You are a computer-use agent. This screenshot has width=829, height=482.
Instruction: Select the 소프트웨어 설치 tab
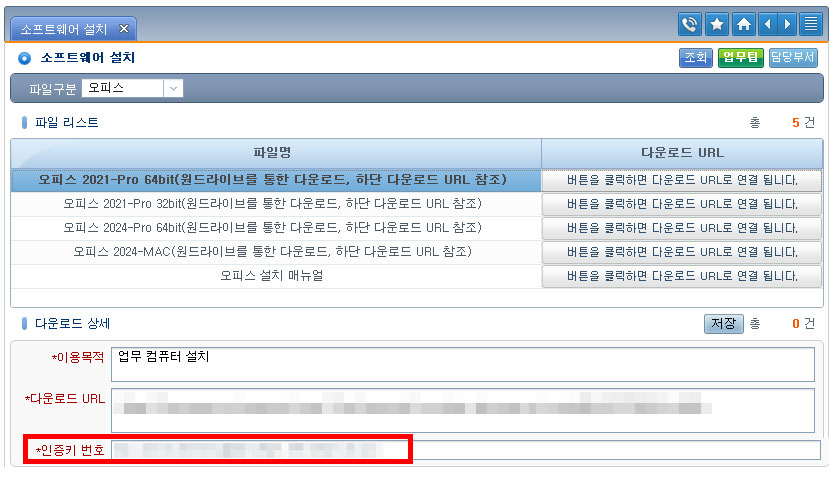pos(64,29)
